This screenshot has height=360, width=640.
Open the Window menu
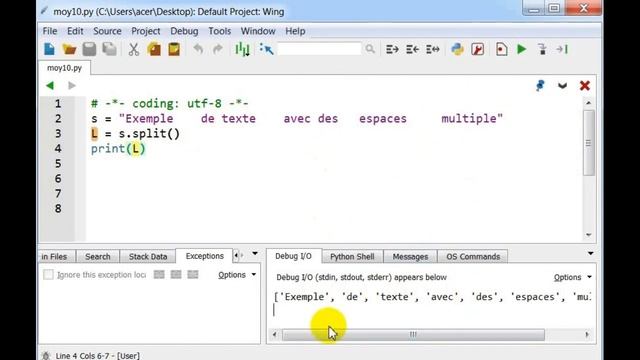[x=258, y=31]
